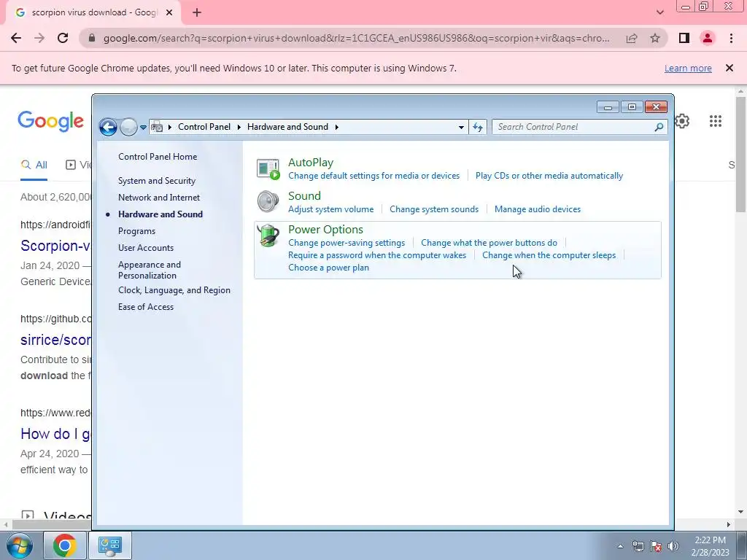Select Hardware and Sound in sidebar

160,214
